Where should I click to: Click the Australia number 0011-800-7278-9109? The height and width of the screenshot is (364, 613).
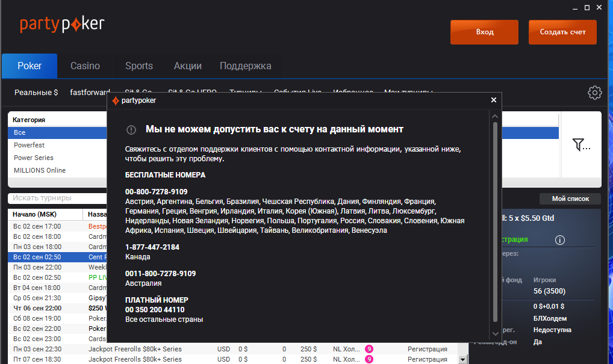(x=160, y=273)
